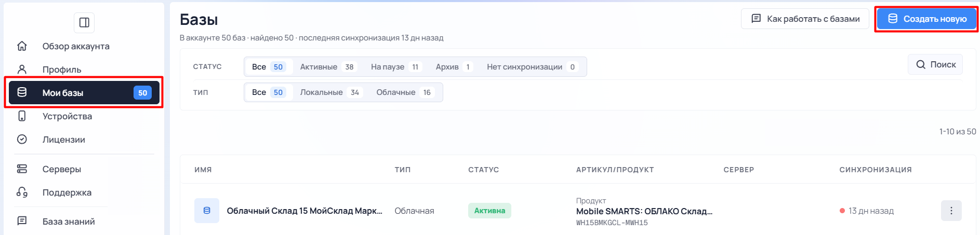Open the three-dot menu for Облачный Склад 15
Viewport: 980px width, 235px height.
click(x=951, y=211)
